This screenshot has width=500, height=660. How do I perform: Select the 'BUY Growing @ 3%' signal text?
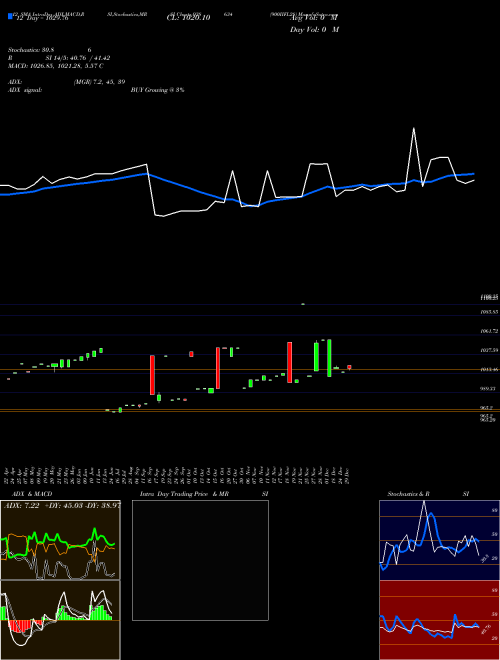point(157,90)
